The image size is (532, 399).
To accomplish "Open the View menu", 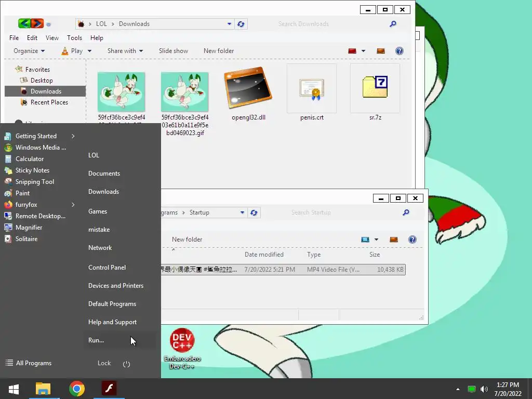I will pyautogui.click(x=52, y=37).
